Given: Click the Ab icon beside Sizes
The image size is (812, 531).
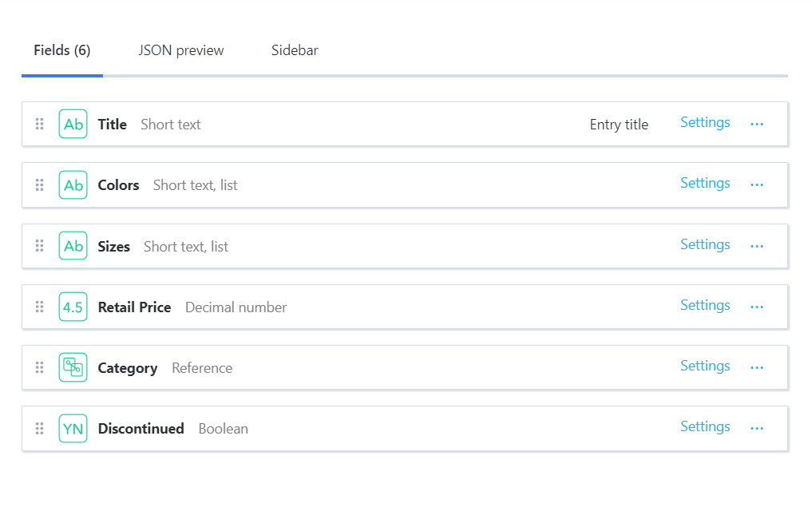Looking at the screenshot, I should pyautogui.click(x=73, y=245).
